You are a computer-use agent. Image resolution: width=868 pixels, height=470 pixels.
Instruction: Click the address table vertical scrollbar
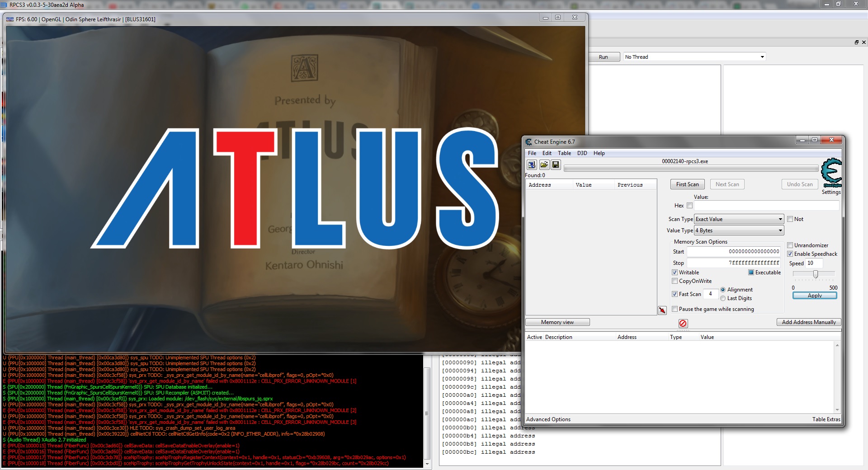(x=837, y=377)
